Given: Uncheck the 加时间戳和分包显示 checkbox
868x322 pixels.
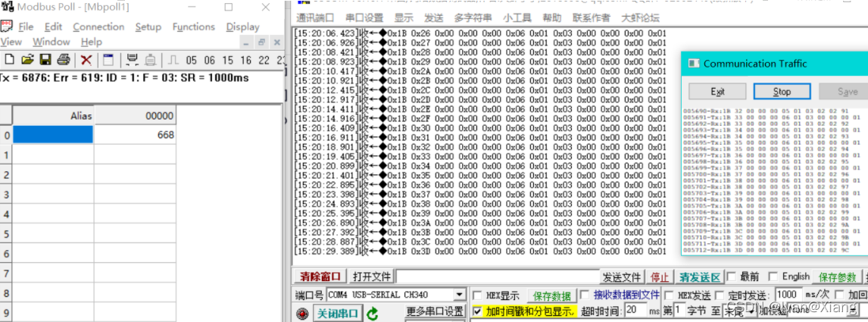Looking at the screenshot, I should coord(477,311).
